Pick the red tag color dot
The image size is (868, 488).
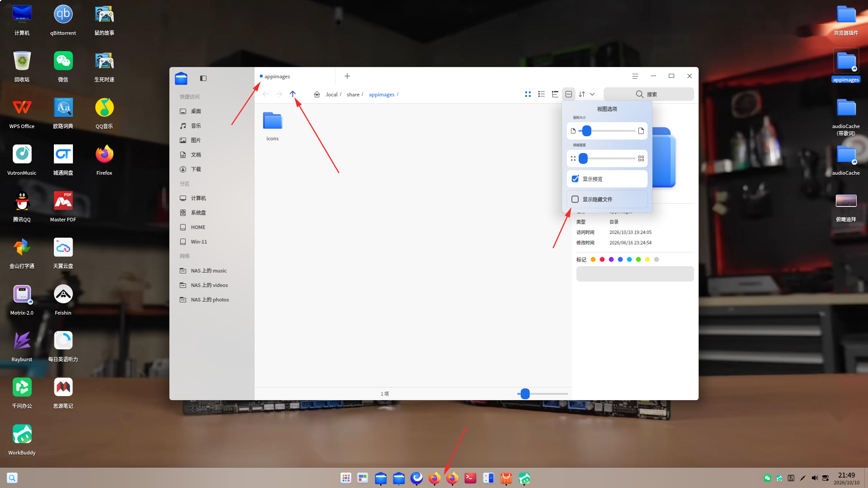click(x=602, y=259)
